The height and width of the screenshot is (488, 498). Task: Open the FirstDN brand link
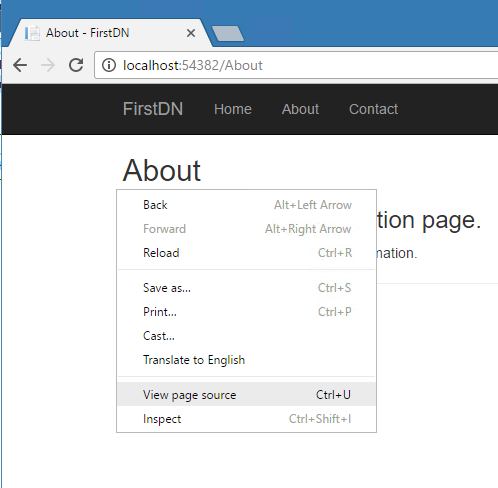pos(153,109)
